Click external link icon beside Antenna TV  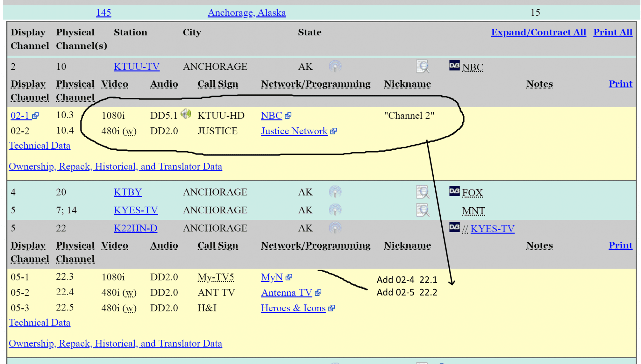[x=318, y=293]
